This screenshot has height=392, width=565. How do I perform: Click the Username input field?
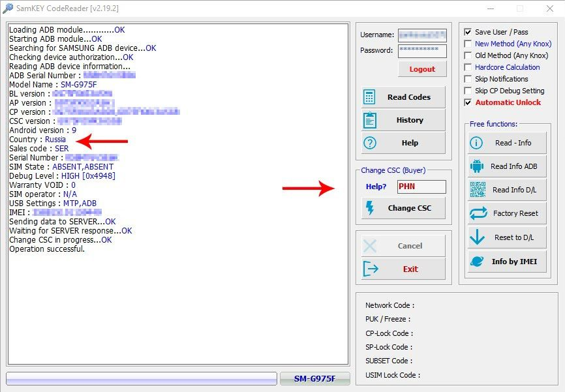[x=421, y=35]
